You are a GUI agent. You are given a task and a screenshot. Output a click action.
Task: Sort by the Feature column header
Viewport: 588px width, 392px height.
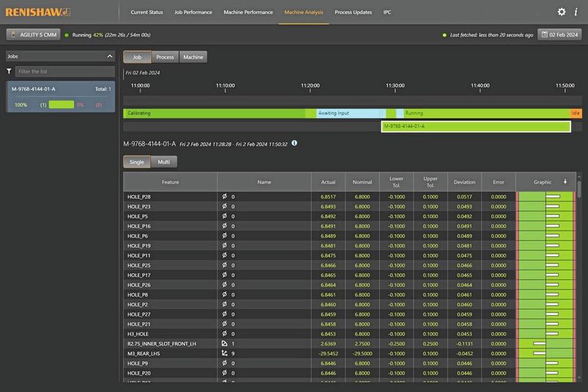point(171,182)
